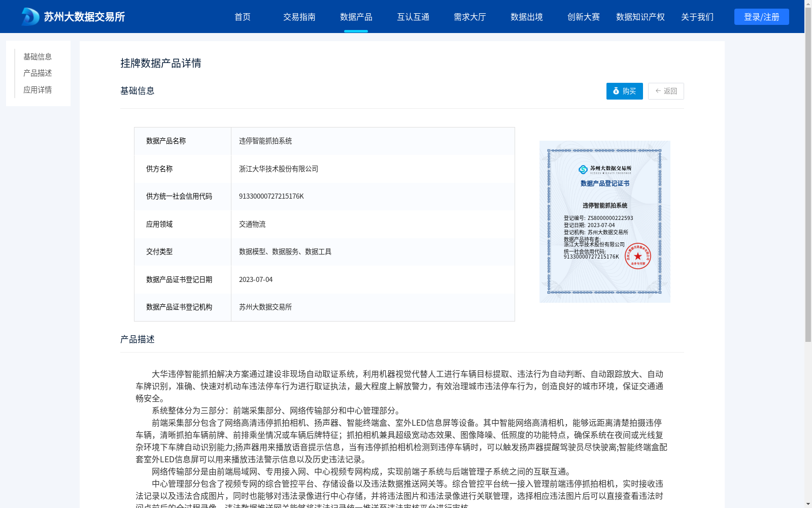This screenshot has width=812, height=508.
Task: Jump to 产品描述 section in sidebar
Action: coord(38,73)
